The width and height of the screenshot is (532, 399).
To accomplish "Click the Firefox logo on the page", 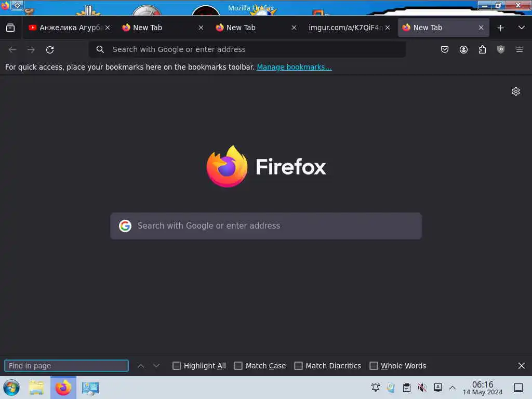I will 227,166.
